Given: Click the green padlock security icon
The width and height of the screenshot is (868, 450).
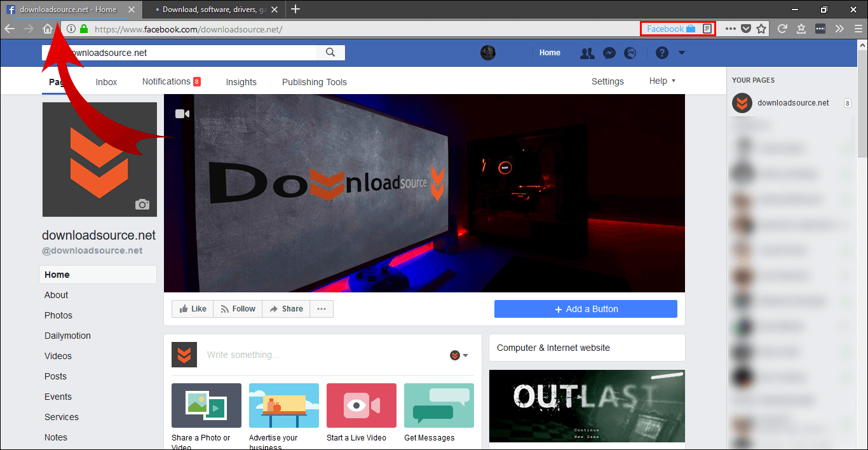Looking at the screenshot, I should point(84,29).
